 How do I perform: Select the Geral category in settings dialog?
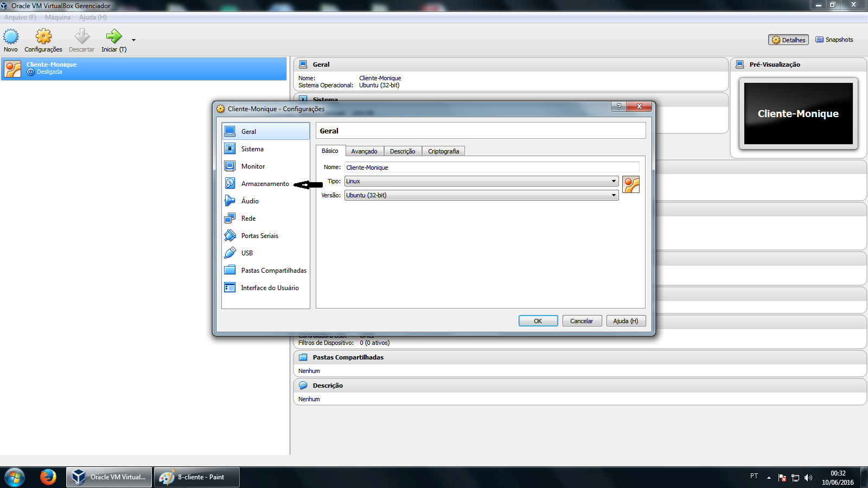(266, 131)
